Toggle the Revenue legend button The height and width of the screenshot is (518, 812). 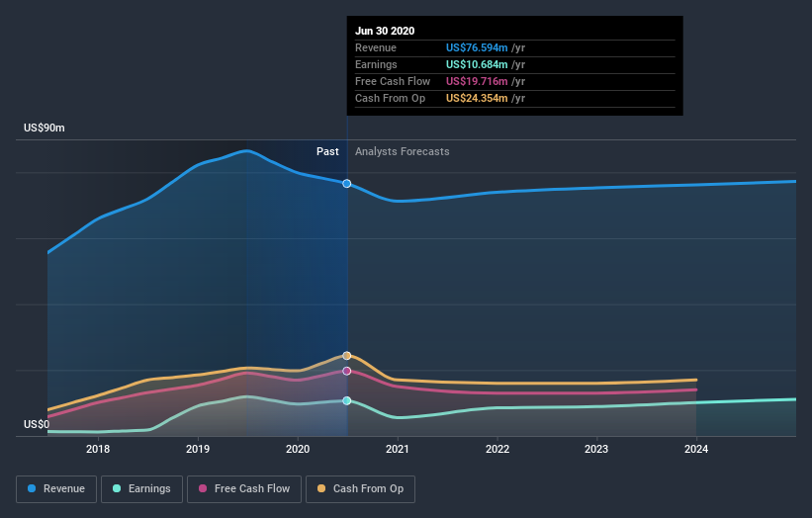[x=56, y=489]
